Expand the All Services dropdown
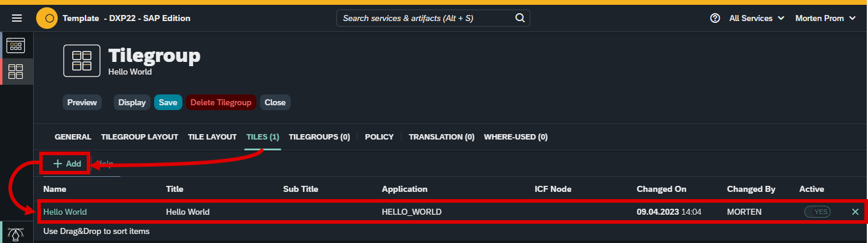This screenshot has width=868, height=243. point(757,18)
